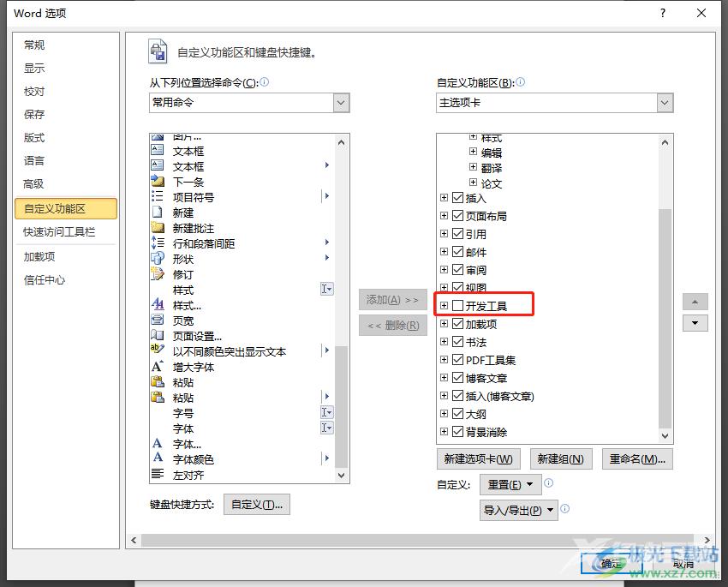
Task: Expand the 开发工具 tree node
Action: (x=444, y=305)
